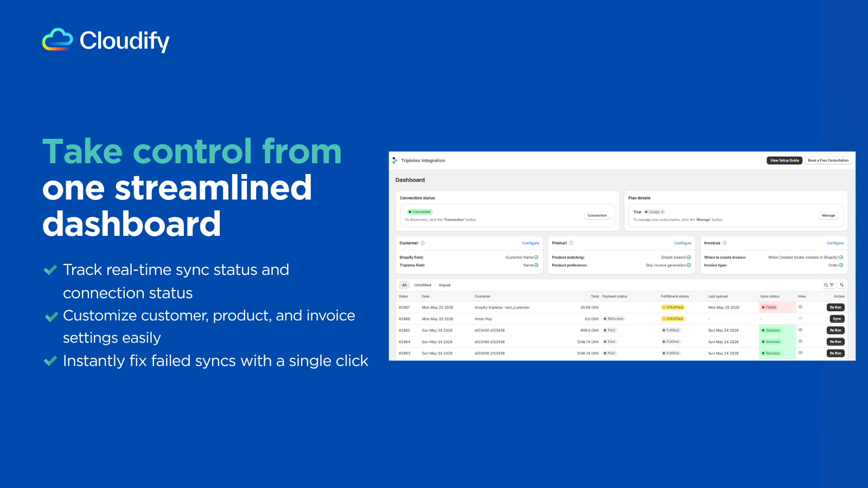868x488 pixels.
Task: Click the Success badge for order #2863
Action: pyautogui.click(x=771, y=353)
